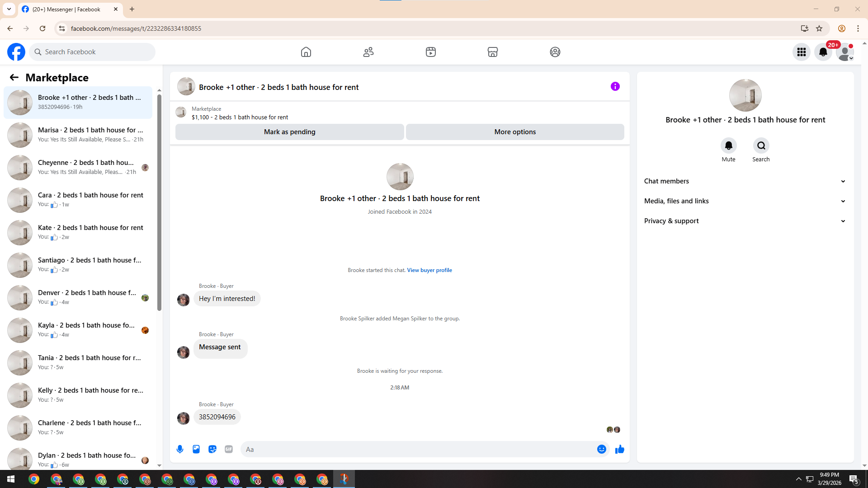Open the Kate conversation
The height and width of the screenshot is (488, 868).
(78, 233)
